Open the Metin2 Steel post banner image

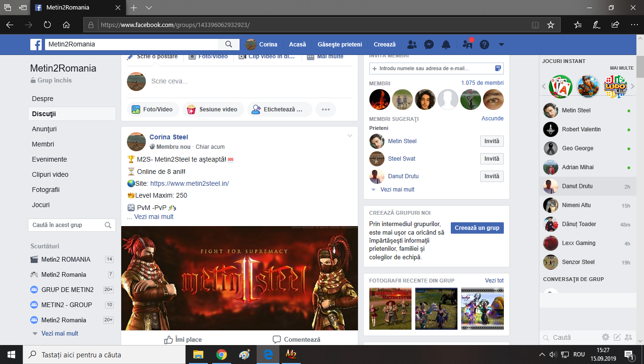(x=240, y=278)
